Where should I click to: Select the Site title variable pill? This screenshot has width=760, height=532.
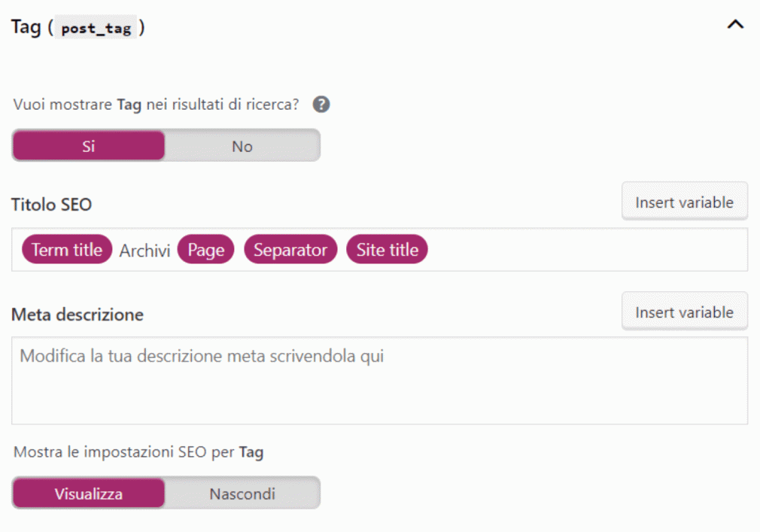click(x=387, y=250)
